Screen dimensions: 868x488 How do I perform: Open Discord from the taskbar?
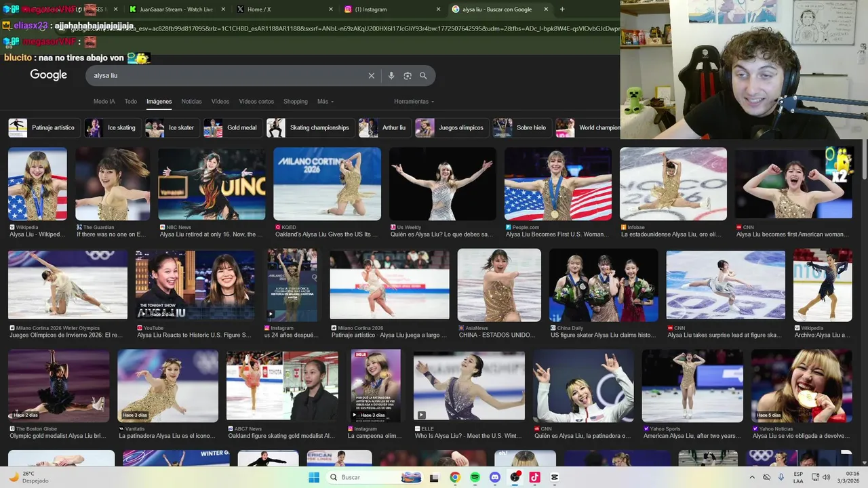point(495,477)
